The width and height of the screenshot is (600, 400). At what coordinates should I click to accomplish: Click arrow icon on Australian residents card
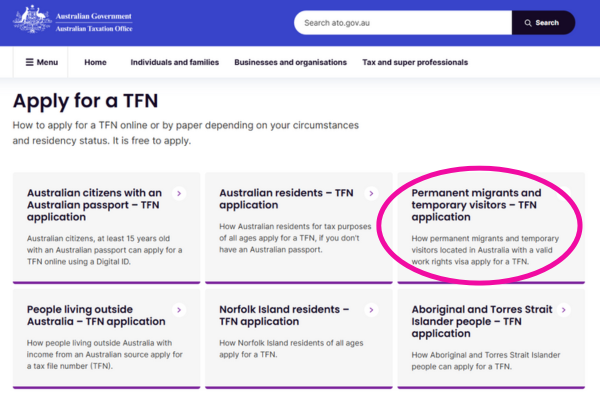(371, 193)
